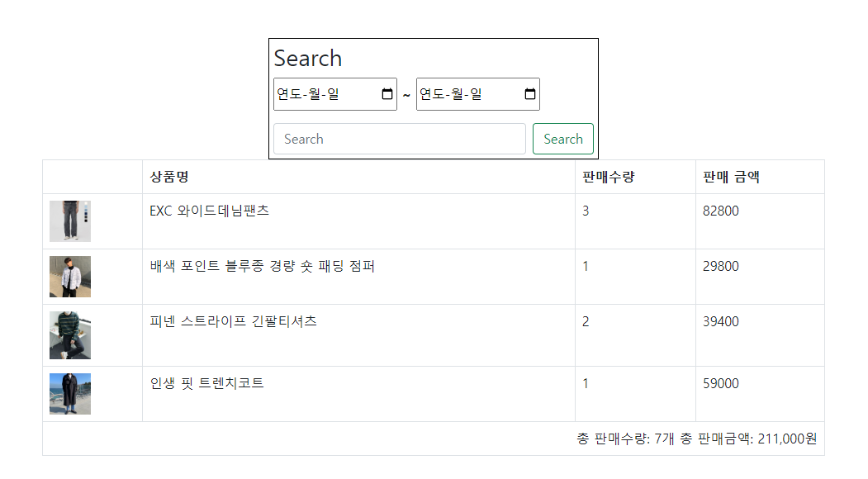
Task: Click the sales amount 59000 for the trench coat
Action: pyautogui.click(x=720, y=383)
